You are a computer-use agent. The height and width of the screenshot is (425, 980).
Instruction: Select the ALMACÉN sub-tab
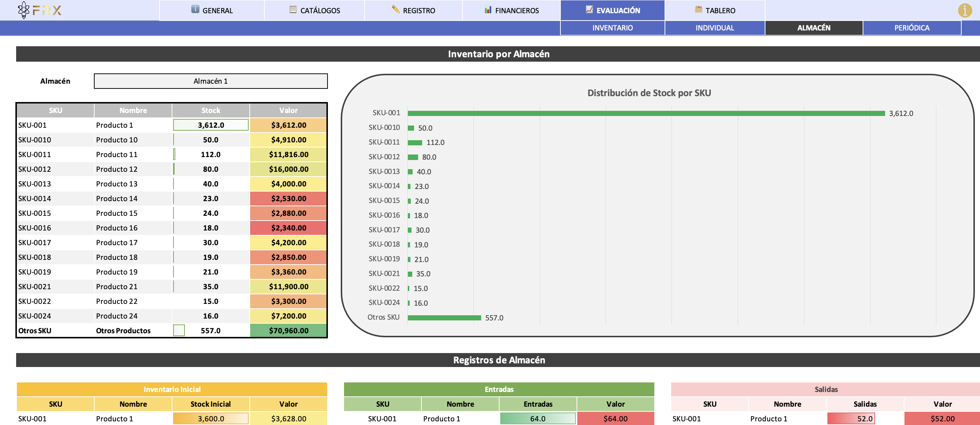click(x=814, y=28)
